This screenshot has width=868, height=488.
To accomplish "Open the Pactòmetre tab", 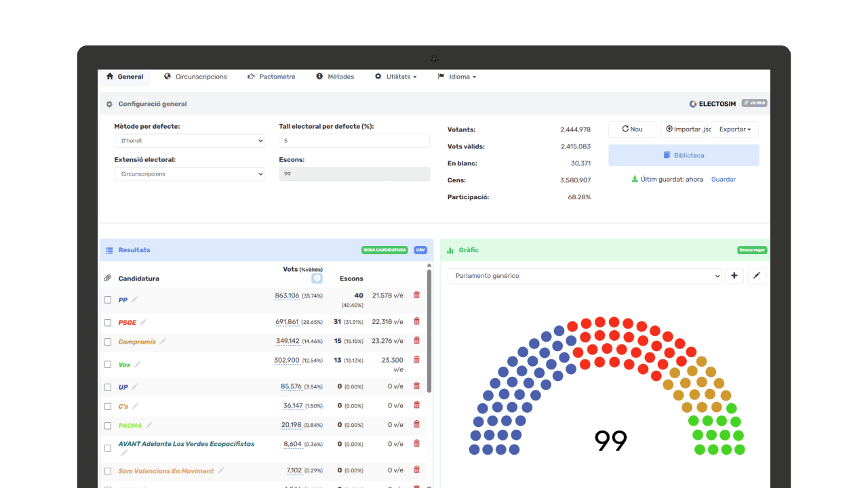I will tap(271, 77).
